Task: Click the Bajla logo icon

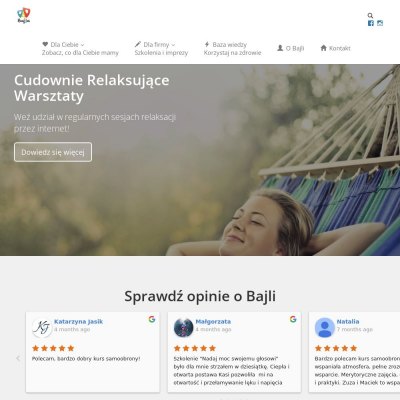Action: (x=23, y=15)
